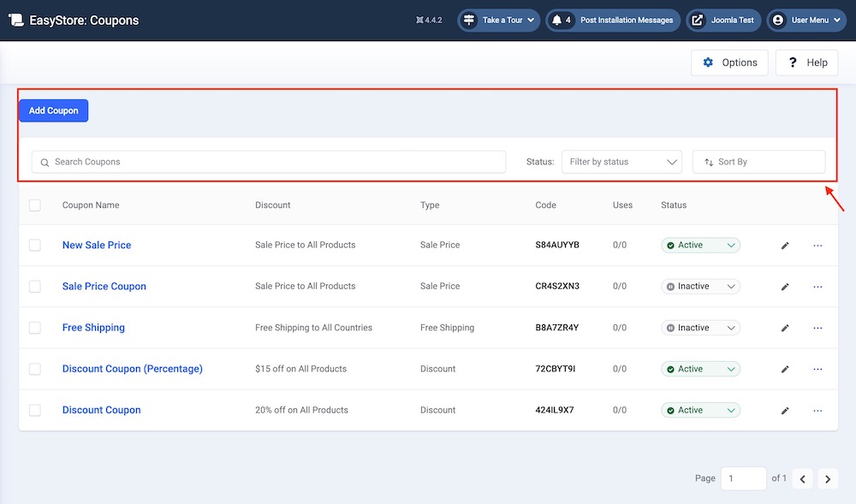Open the Inactive status dropdown for Free Shipping
The width and height of the screenshot is (856, 504).
coord(700,328)
